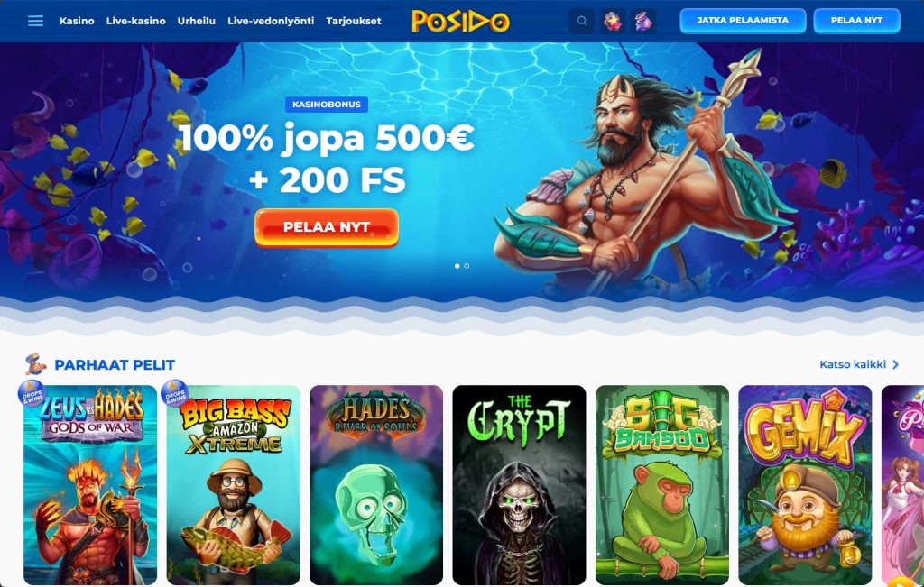Screen dimensions: 924x587
Task: Open the Kasino menu item
Action: click(x=77, y=21)
